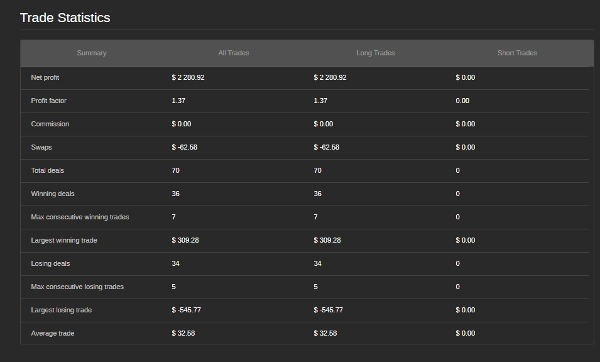Click the Swaps row label
The image size is (600, 362).
coord(41,147)
